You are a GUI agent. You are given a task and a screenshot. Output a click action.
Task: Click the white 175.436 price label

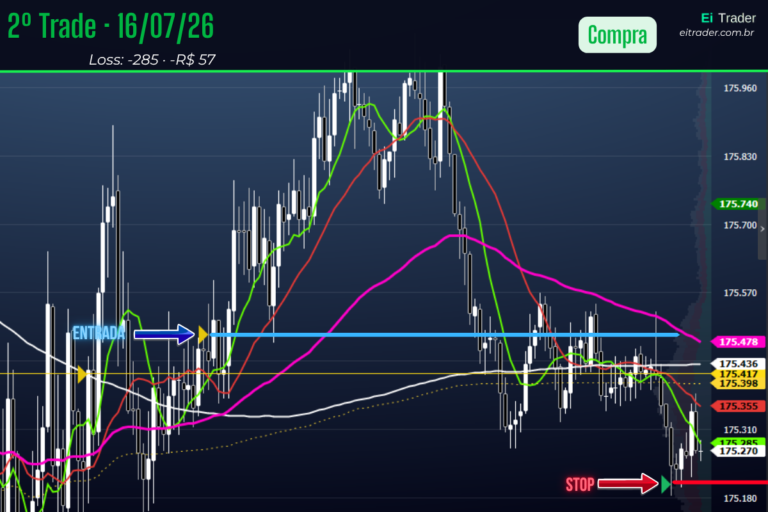click(x=738, y=364)
